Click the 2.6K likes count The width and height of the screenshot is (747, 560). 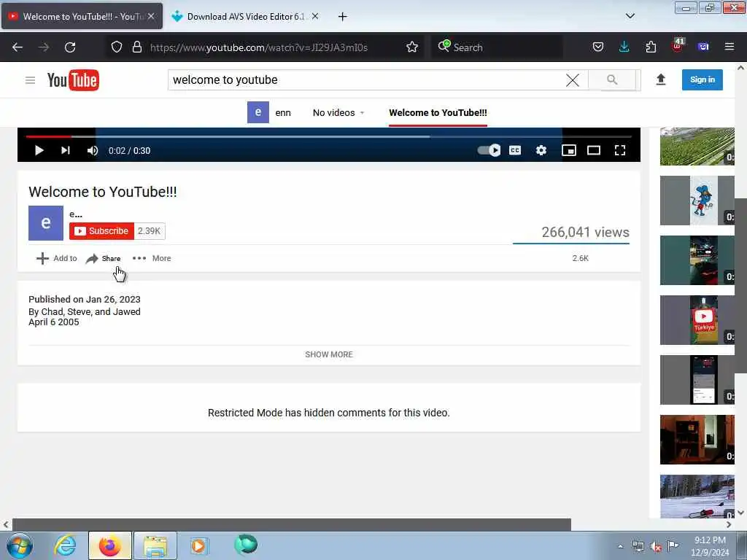[x=580, y=258]
